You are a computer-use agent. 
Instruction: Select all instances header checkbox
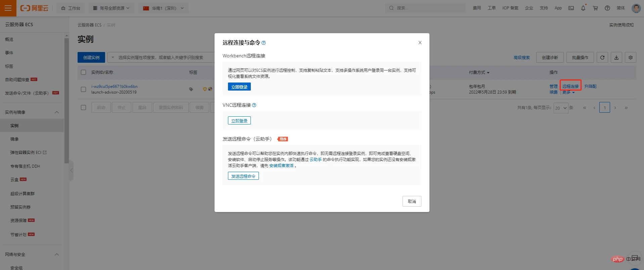coord(84,72)
